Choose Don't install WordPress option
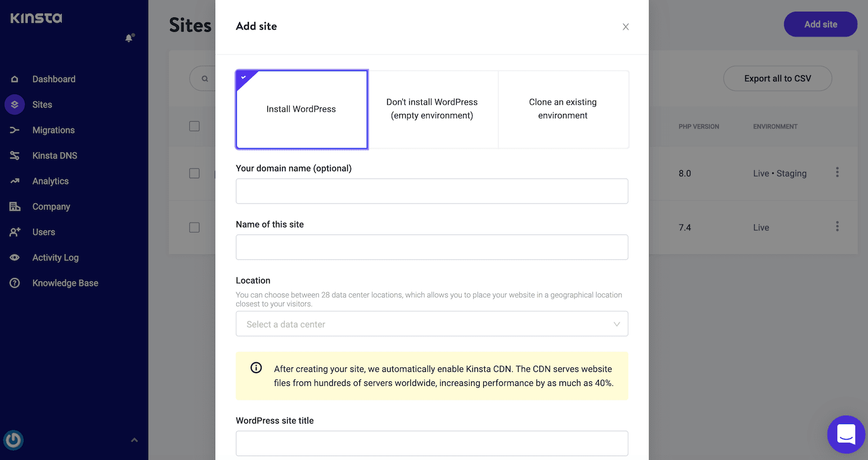 pyautogui.click(x=432, y=109)
